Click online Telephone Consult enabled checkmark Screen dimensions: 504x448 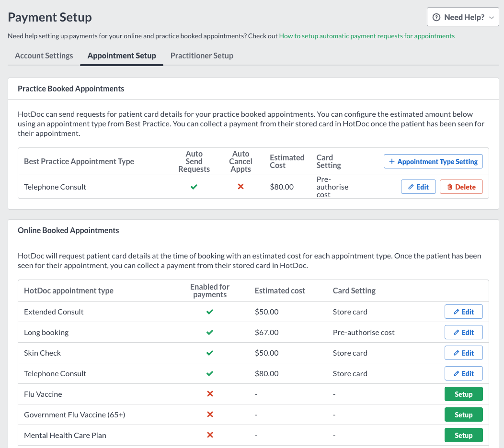210,373
